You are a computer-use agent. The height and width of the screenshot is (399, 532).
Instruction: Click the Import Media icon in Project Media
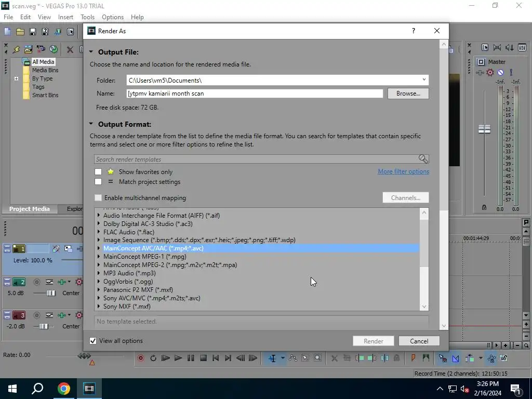click(x=29, y=49)
